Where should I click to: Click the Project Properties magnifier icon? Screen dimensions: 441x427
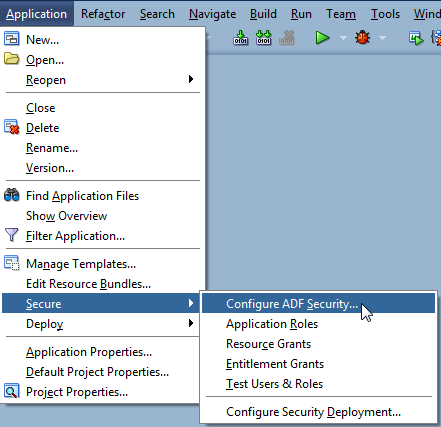tap(11, 391)
